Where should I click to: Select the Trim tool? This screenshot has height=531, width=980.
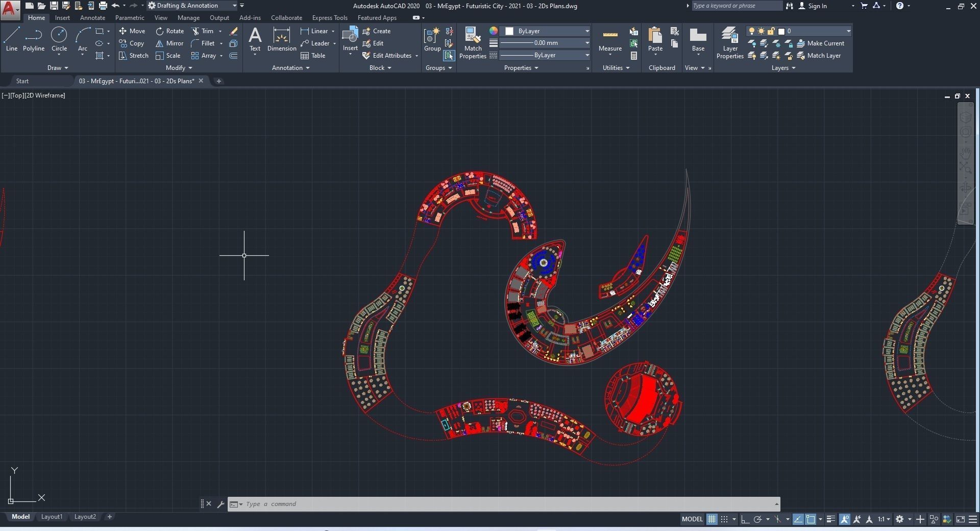203,31
